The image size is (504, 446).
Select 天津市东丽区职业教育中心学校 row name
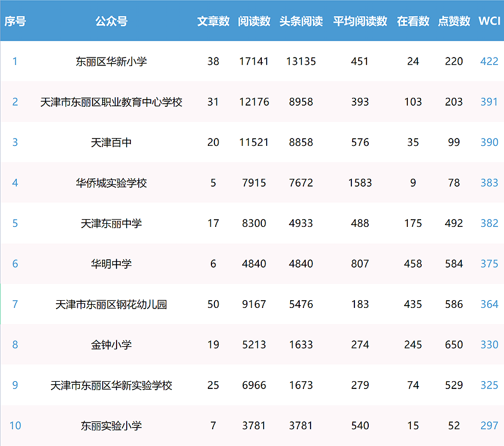111,102
